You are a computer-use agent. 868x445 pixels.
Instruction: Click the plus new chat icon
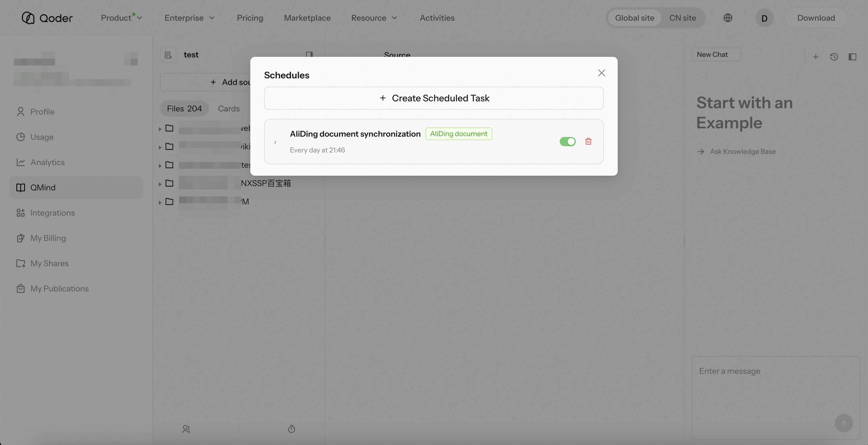[815, 57]
